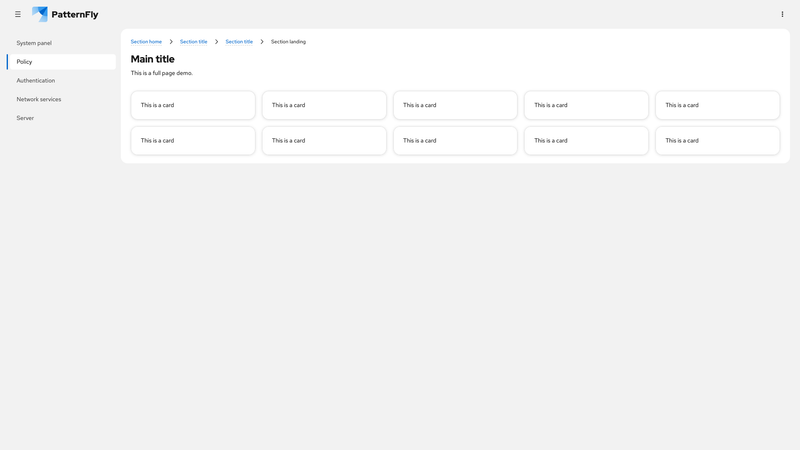
Task: Select the Policy navigation item
Action: point(25,62)
